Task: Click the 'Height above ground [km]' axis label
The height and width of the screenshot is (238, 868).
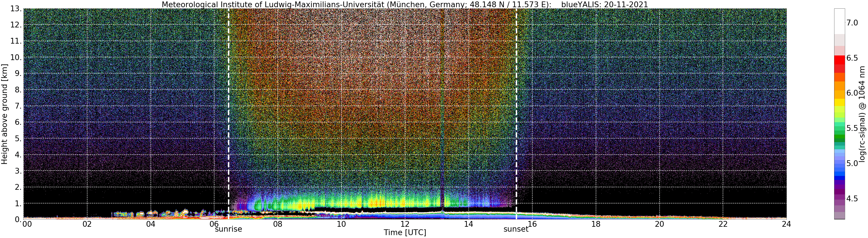Action: 4,114
